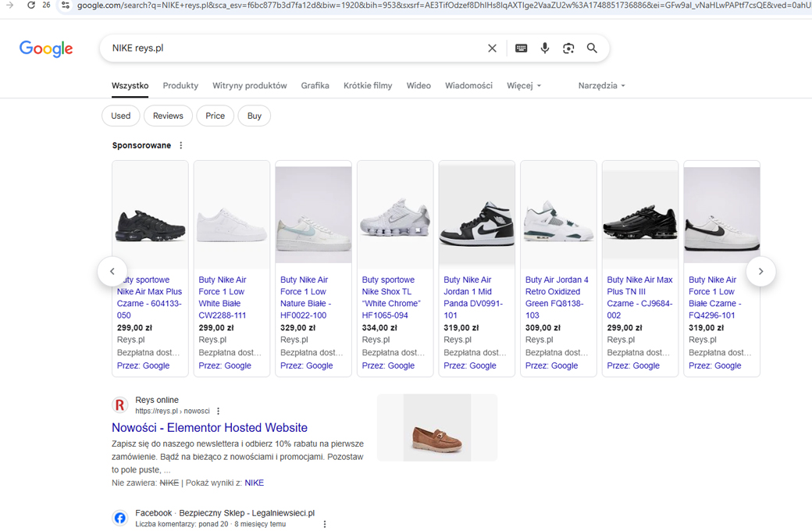Open Air Force 1 Low White CW2288-111 link

(223, 298)
